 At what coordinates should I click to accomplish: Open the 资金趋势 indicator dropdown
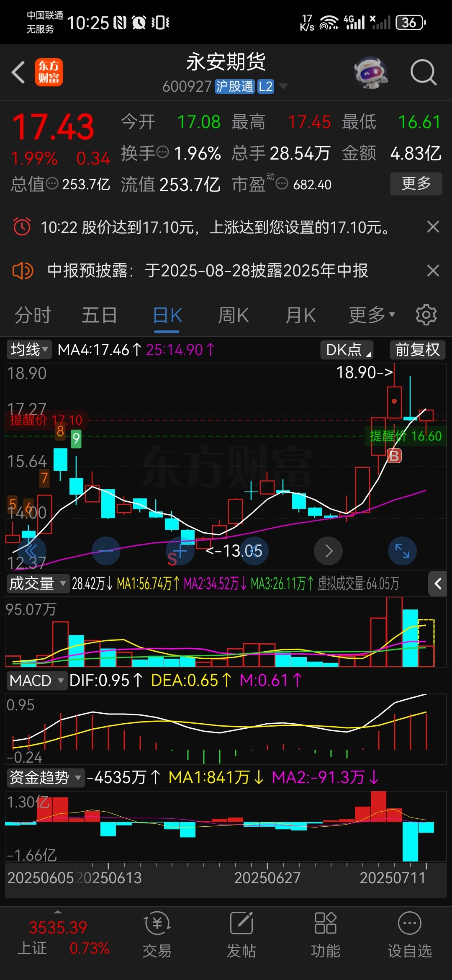coord(45,778)
